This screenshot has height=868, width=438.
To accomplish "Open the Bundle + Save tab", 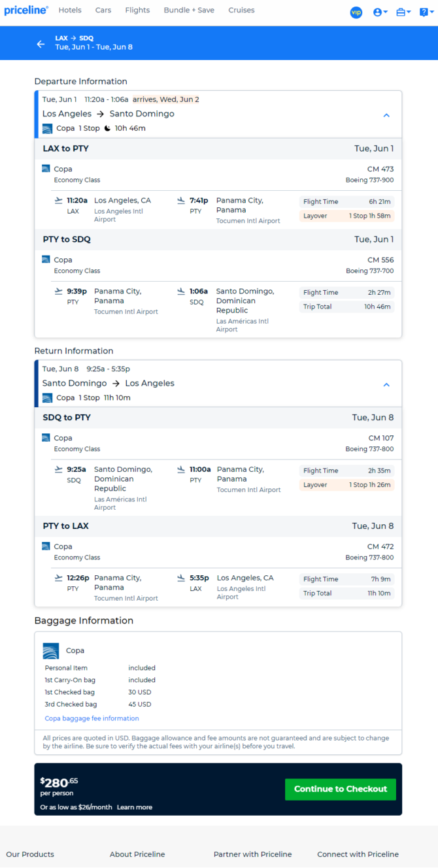I will 189,10.
